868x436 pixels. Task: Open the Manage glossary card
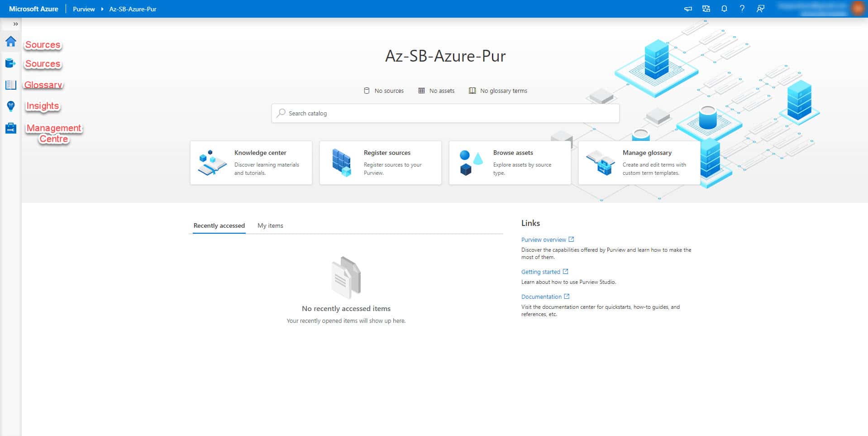point(639,163)
